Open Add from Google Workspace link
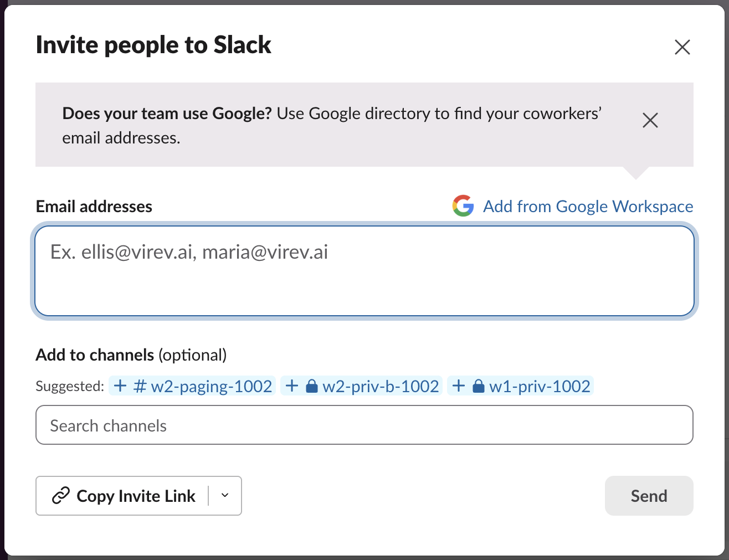The width and height of the screenshot is (729, 560). (x=588, y=207)
